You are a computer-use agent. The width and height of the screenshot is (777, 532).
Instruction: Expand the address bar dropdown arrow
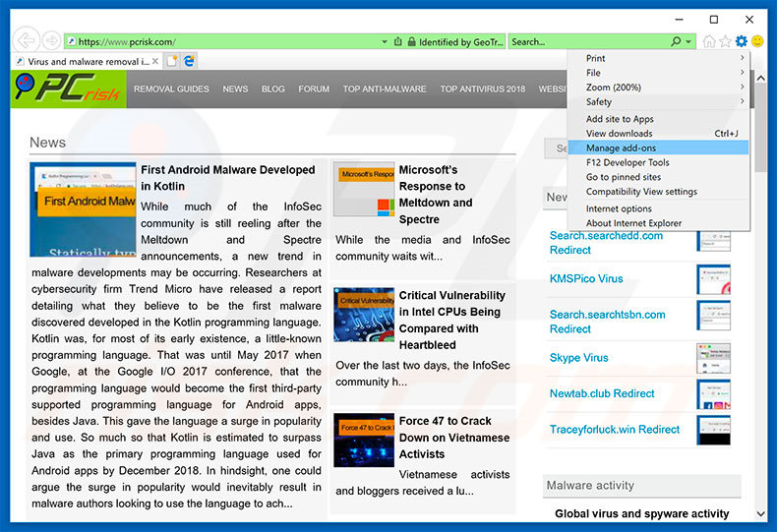[384, 41]
